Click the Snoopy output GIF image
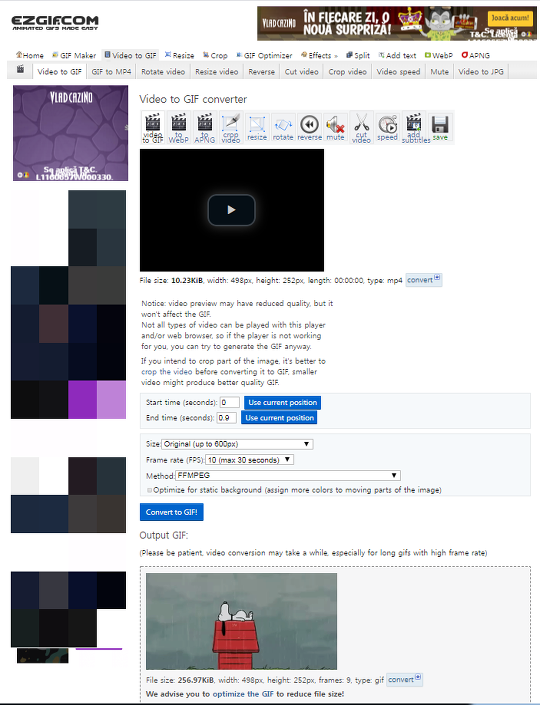540x705 pixels. pyautogui.click(x=241, y=621)
